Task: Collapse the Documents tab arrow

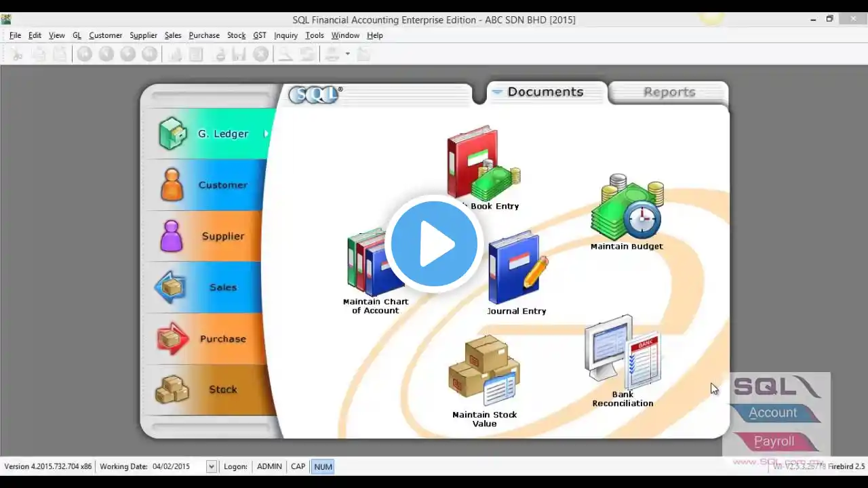Action: tap(497, 92)
